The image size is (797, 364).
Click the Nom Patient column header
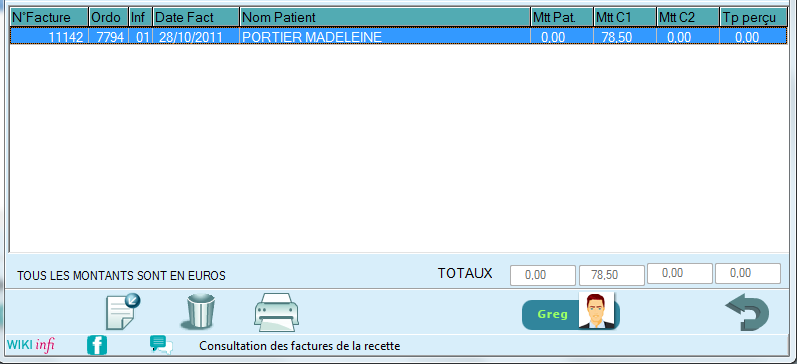[385, 17]
